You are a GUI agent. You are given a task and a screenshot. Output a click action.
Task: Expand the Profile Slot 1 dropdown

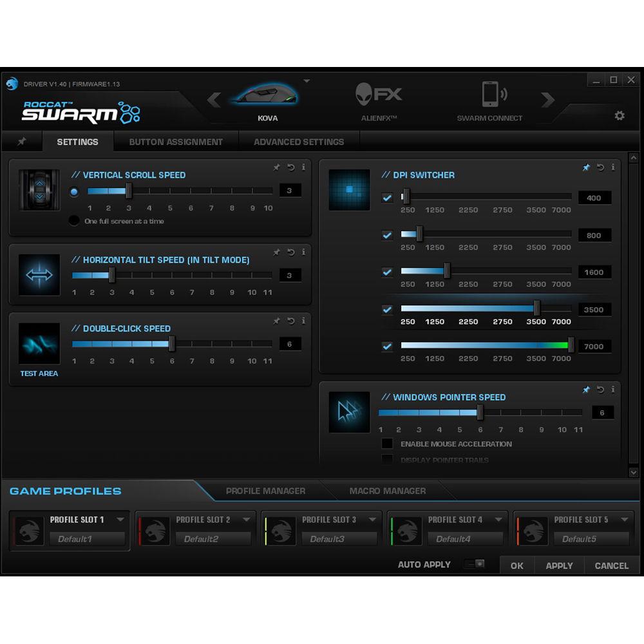pyautogui.click(x=120, y=520)
